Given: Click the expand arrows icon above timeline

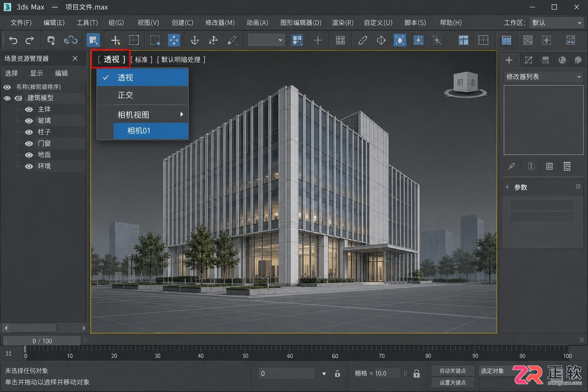Looking at the screenshot, I should [x=9, y=354].
